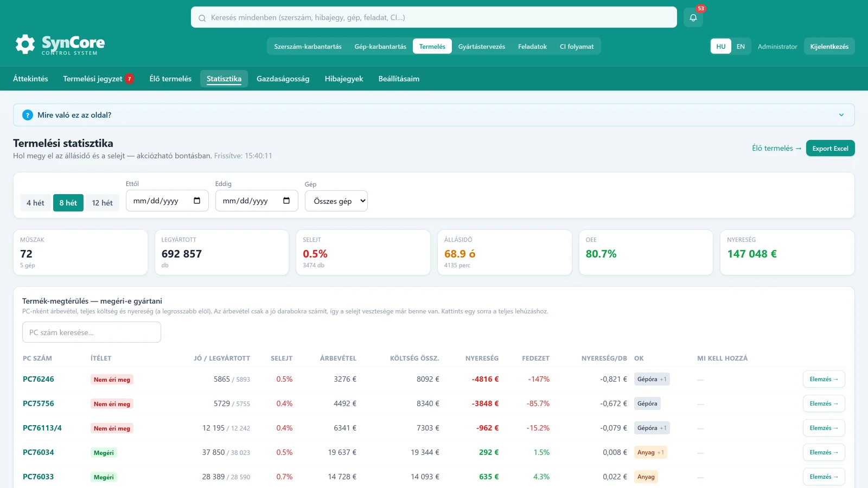
Task: Open the Feladatok module
Action: point(532,47)
